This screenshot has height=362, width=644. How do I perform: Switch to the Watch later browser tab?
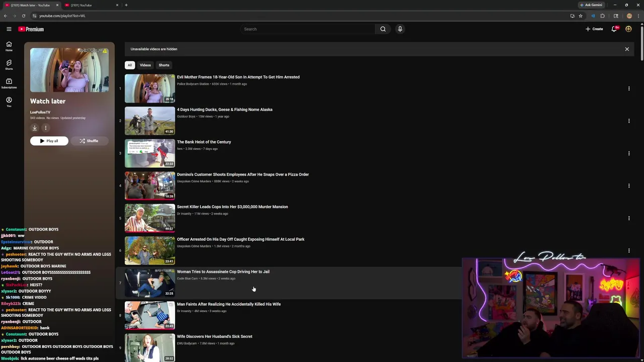31,5
